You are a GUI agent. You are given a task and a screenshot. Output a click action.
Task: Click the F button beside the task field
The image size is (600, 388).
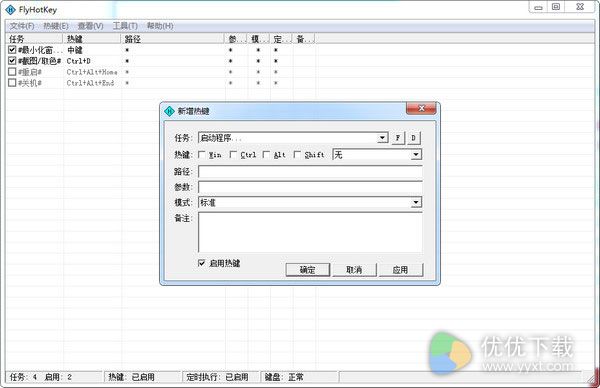tap(398, 138)
